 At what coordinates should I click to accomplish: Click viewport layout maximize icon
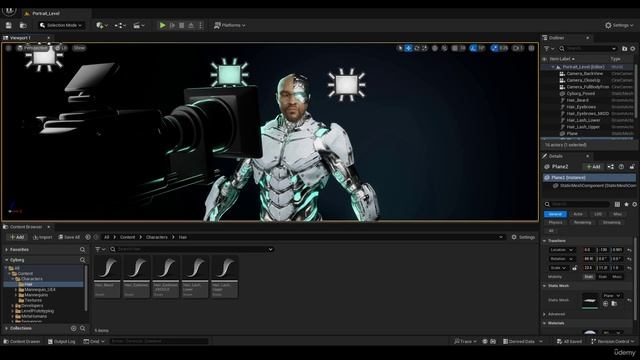click(531, 48)
